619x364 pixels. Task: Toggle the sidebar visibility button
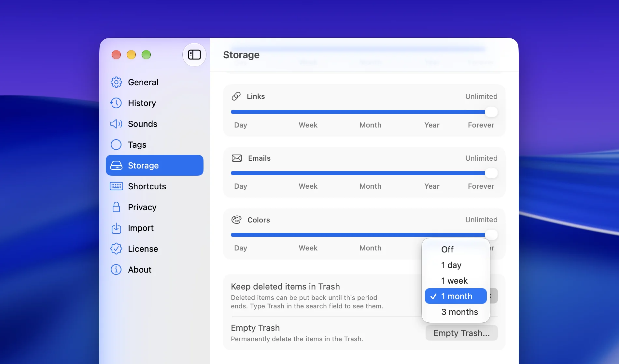click(x=194, y=55)
